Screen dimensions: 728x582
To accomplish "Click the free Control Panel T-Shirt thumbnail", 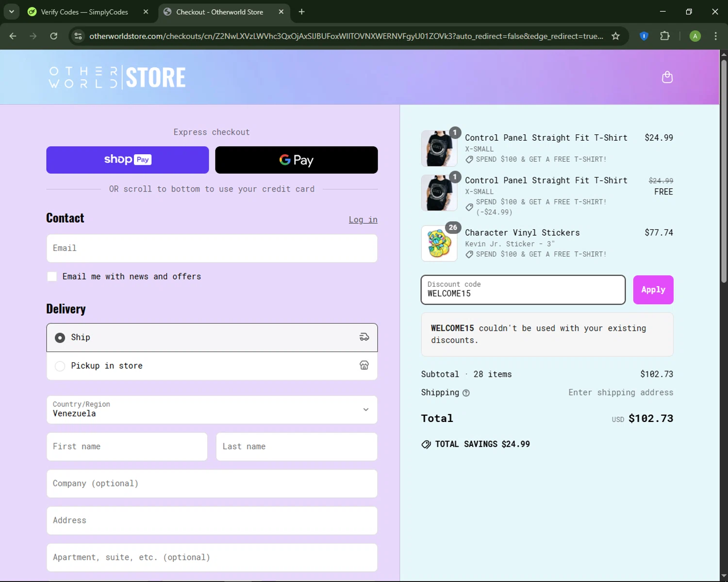I will click(439, 193).
